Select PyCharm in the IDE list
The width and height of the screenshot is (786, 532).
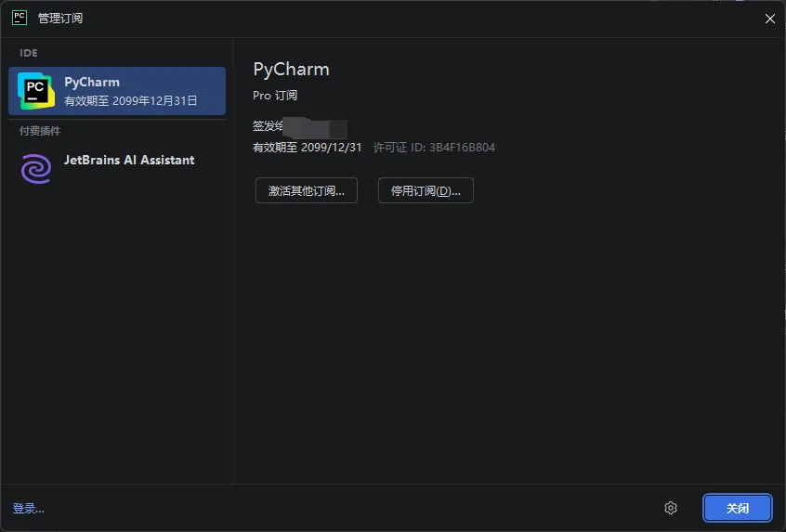(x=117, y=91)
